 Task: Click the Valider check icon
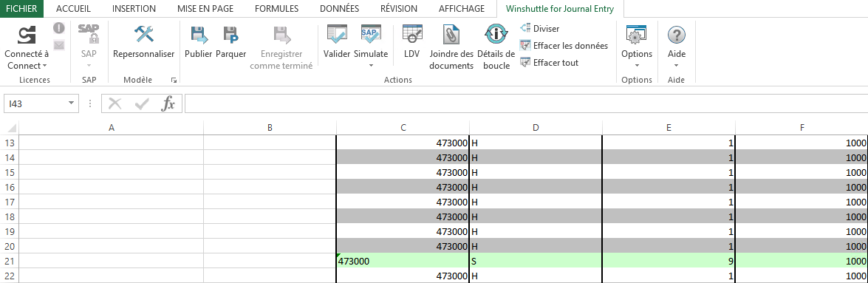coord(337,34)
